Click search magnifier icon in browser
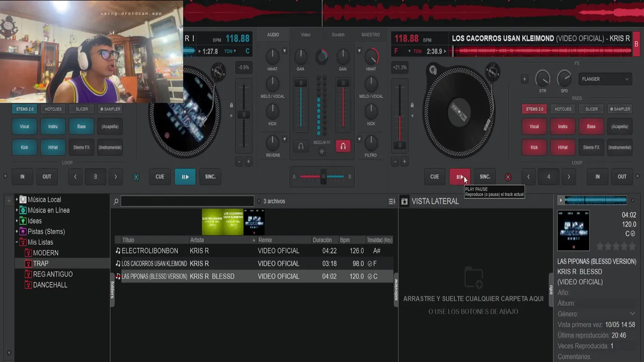The image size is (644, 362). pos(116,201)
